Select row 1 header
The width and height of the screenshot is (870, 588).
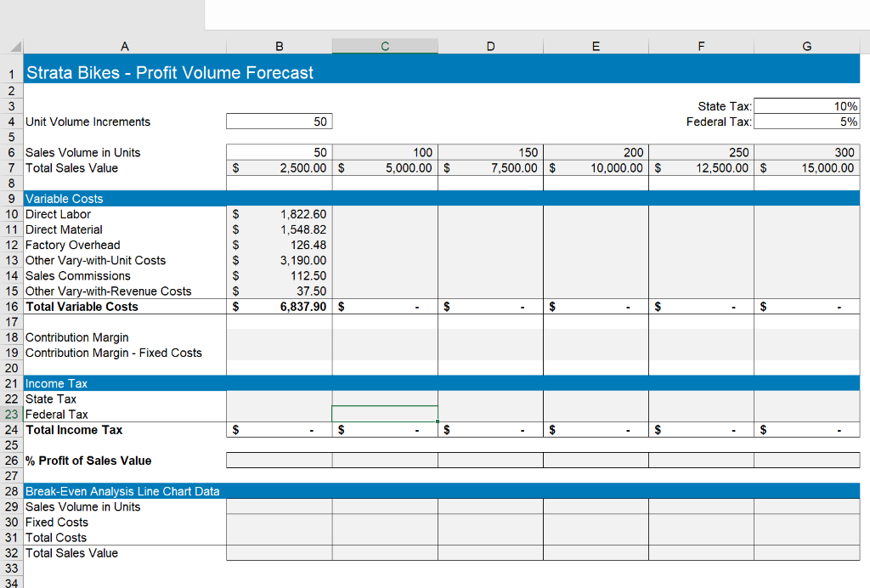(x=11, y=72)
